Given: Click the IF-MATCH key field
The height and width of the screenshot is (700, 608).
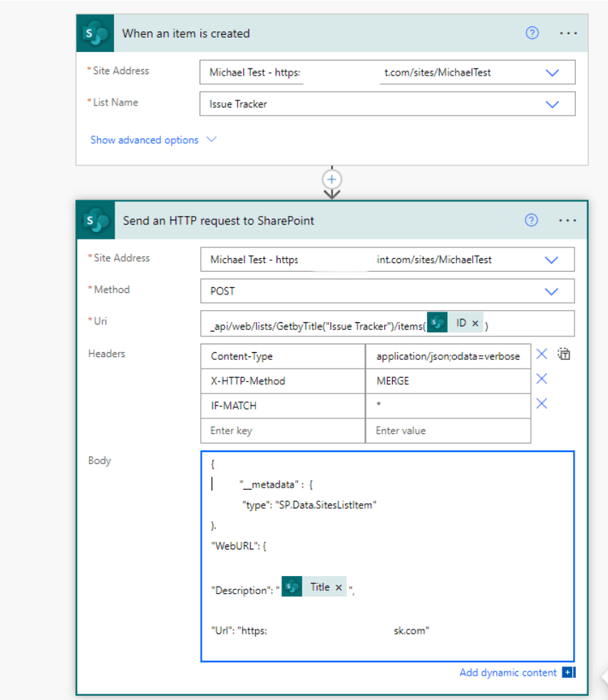Looking at the screenshot, I should pos(283,406).
